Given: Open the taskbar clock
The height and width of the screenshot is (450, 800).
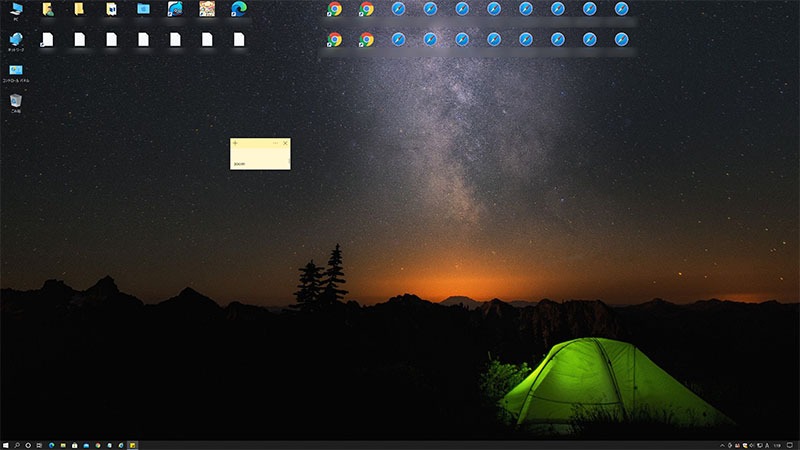Looking at the screenshot, I should pos(778,445).
